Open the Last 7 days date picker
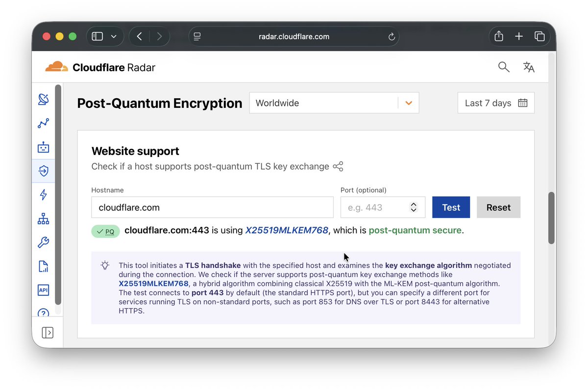The image size is (588, 390). pyautogui.click(x=496, y=103)
